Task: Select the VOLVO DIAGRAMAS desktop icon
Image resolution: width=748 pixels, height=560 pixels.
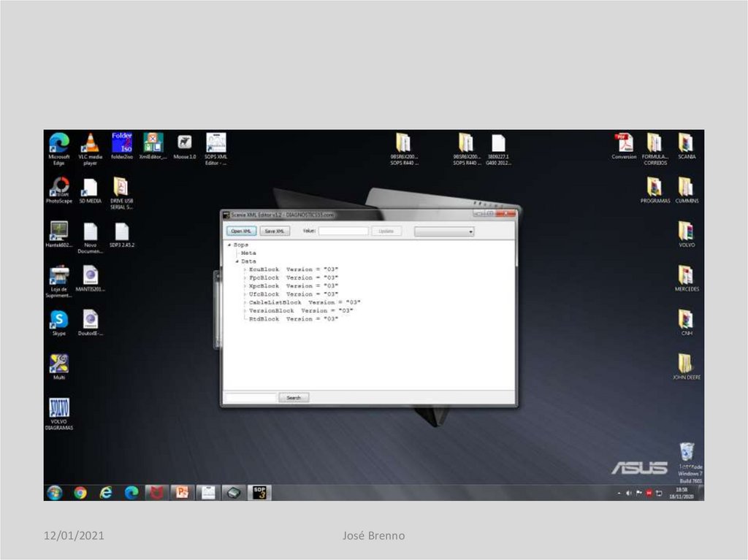Action: 59,414
